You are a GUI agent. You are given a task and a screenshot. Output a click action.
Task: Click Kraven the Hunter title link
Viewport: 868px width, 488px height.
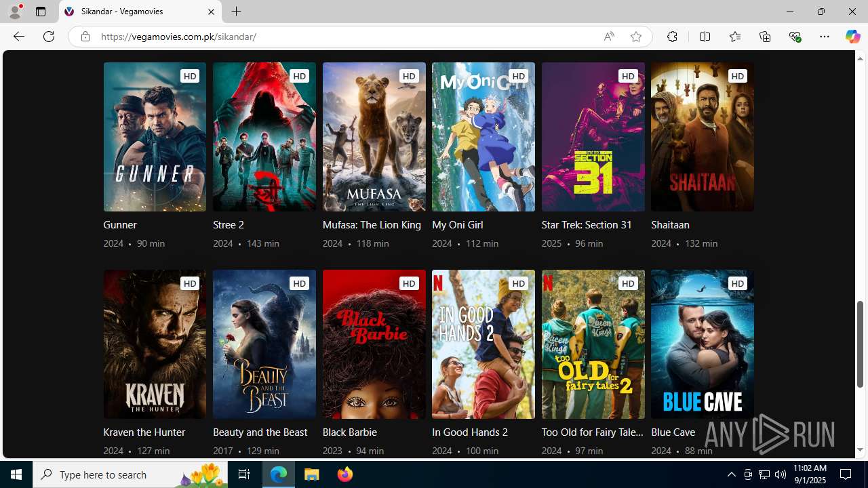click(144, 432)
